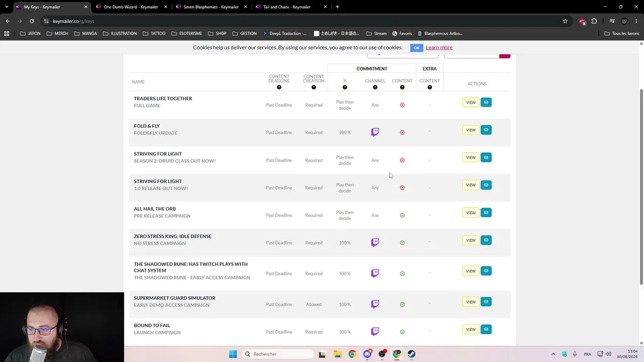Click the mail icon for Bound To Fail
This screenshot has height=362, width=644.
(x=486, y=329)
